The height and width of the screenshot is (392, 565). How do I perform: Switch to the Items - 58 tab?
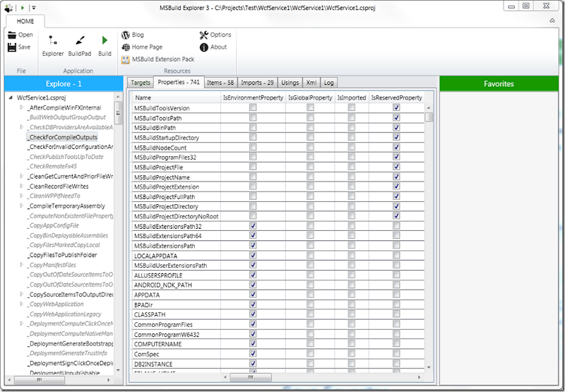point(220,83)
